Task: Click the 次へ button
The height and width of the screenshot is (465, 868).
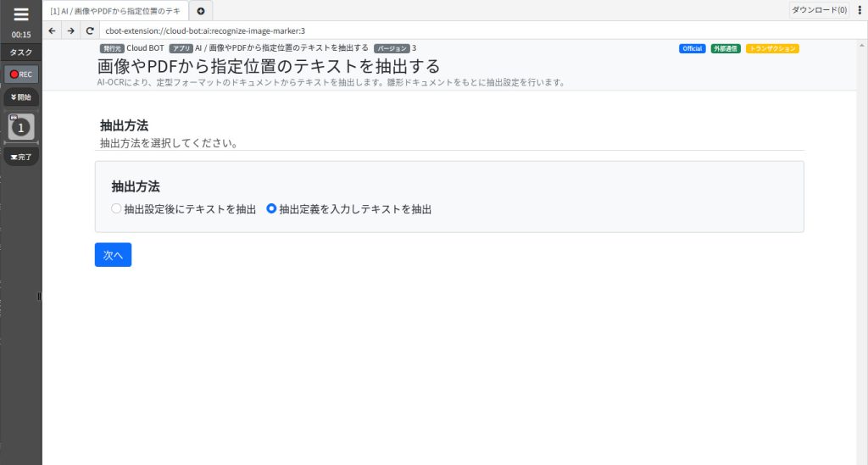Action: click(113, 255)
